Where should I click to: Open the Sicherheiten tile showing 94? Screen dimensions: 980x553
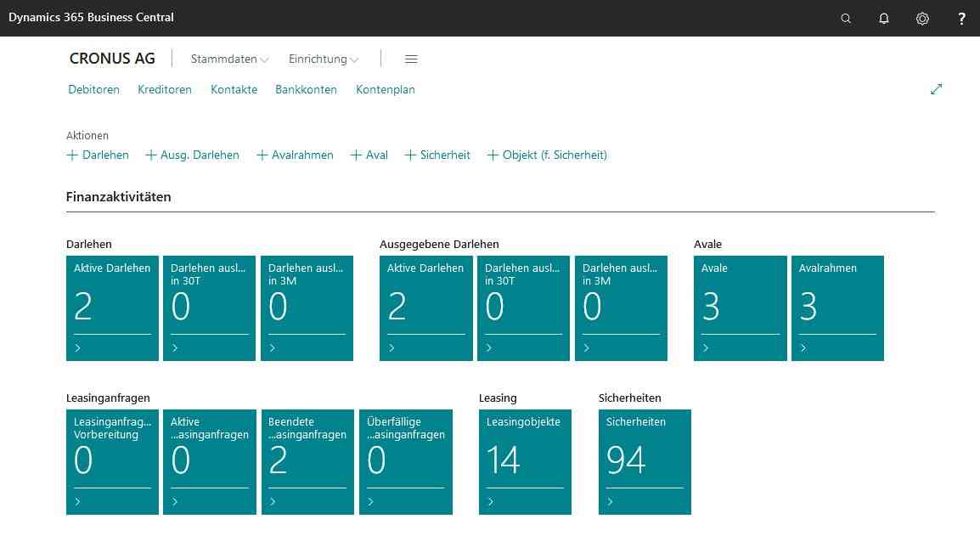(645, 461)
